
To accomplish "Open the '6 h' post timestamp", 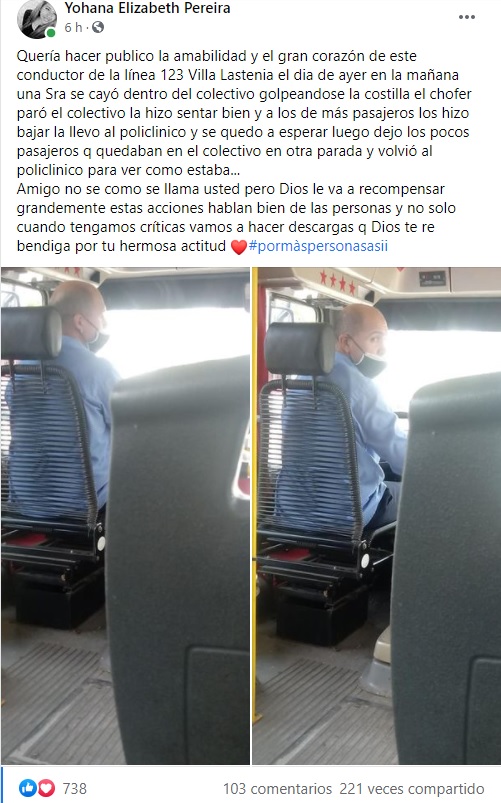I will (73, 28).
